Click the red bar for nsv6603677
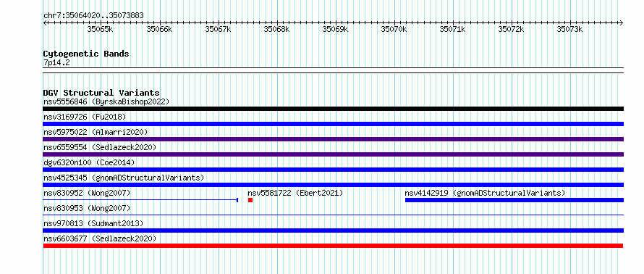Image resolution: width=644 pixels, height=274 pixels. coord(333,246)
